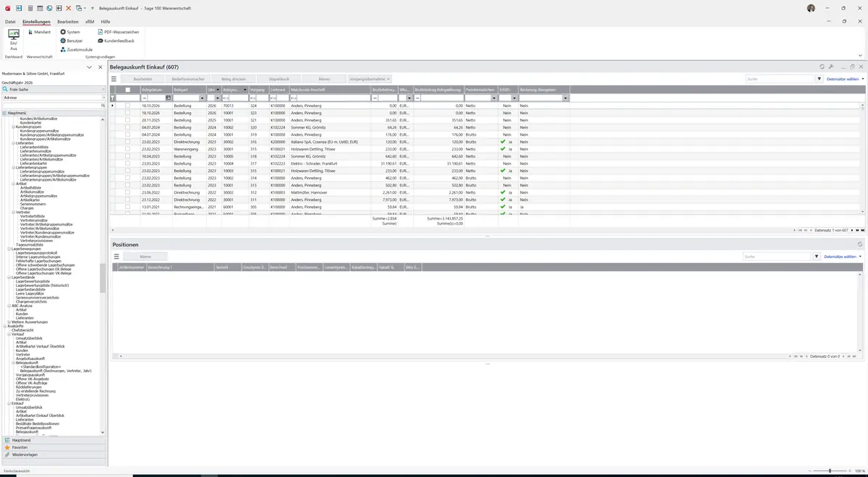This screenshot has width=868, height=477.
Task: Open the Hilfe menu
Action: point(106,22)
